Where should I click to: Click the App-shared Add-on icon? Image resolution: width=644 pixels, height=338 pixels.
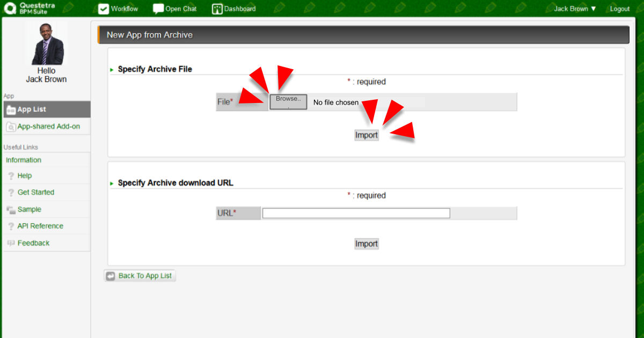pyautogui.click(x=11, y=127)
